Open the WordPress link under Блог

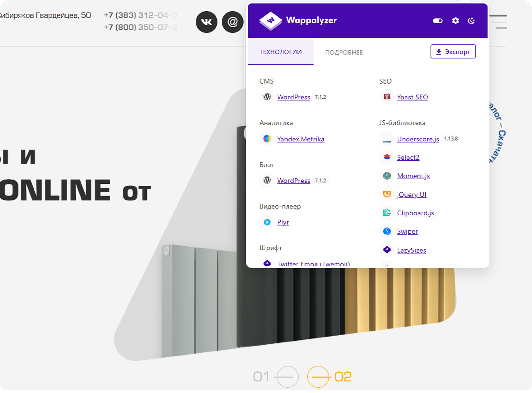[293, 181]
